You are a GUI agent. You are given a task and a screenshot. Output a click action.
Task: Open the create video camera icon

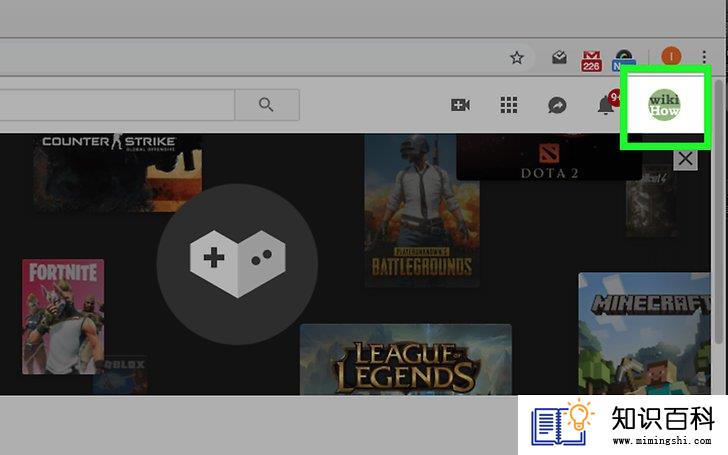(x=460, y=105)
